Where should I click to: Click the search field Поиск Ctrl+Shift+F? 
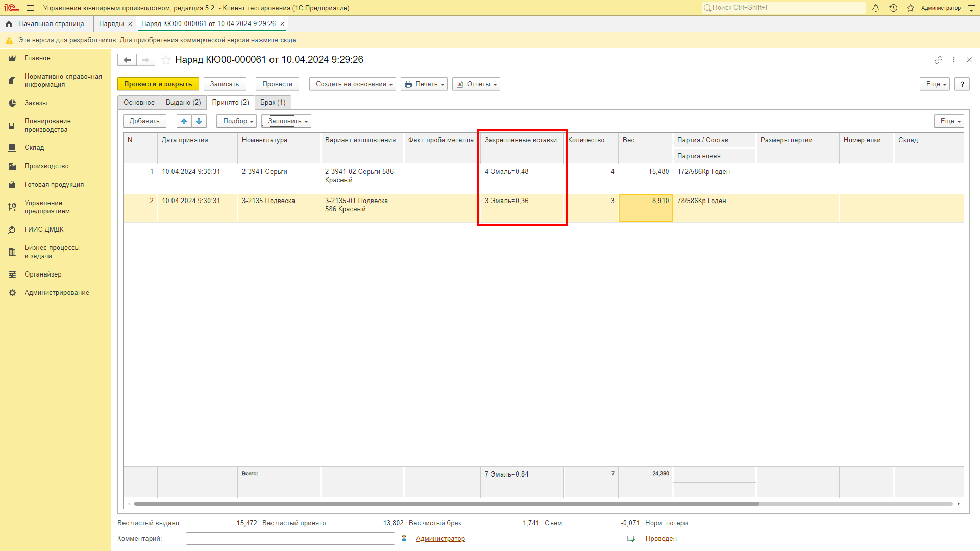[783, 8]
